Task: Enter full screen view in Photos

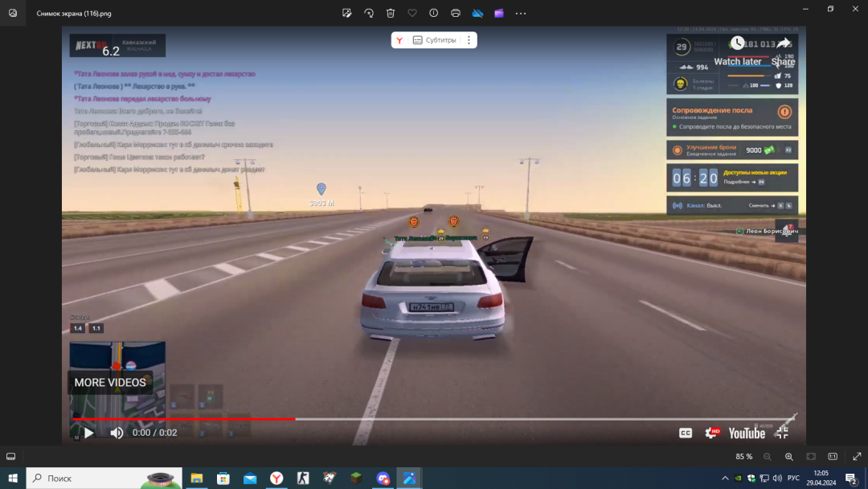Action: click(857, 457)
